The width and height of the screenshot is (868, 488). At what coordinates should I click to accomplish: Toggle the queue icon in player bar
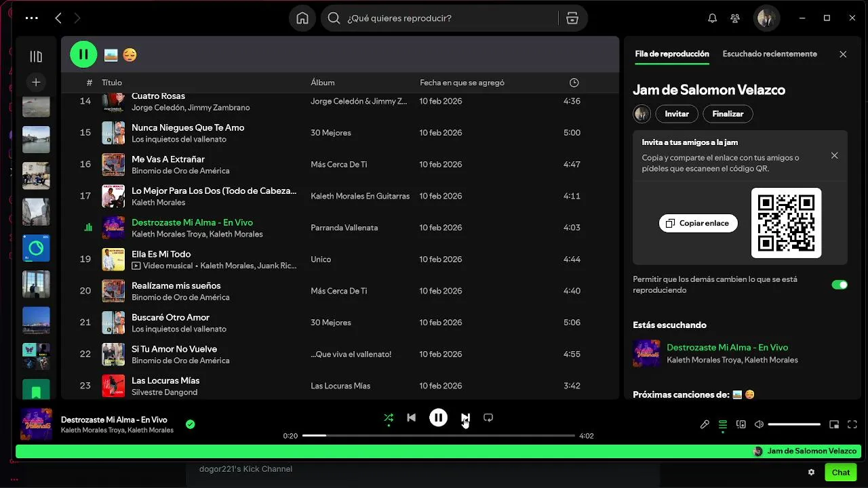tap(723, 424)
